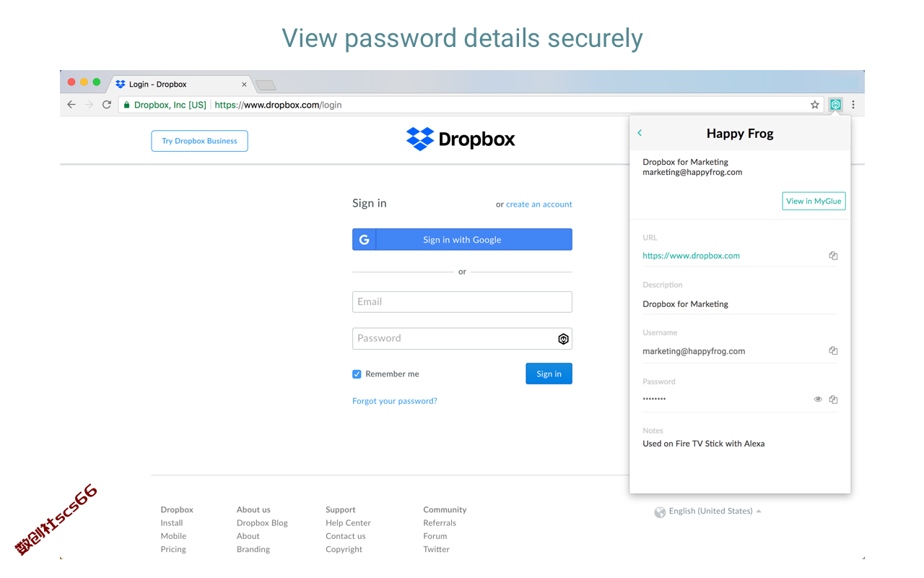
Task: Open the https://www.dropbox.com link in panel
Action: (x=691, y=256)
